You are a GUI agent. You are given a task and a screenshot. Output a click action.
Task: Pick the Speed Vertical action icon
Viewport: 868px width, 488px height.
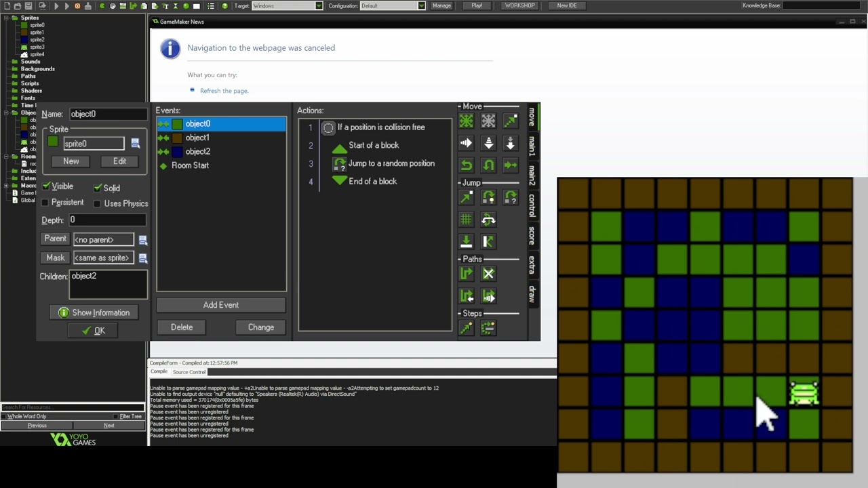point(488,143)
